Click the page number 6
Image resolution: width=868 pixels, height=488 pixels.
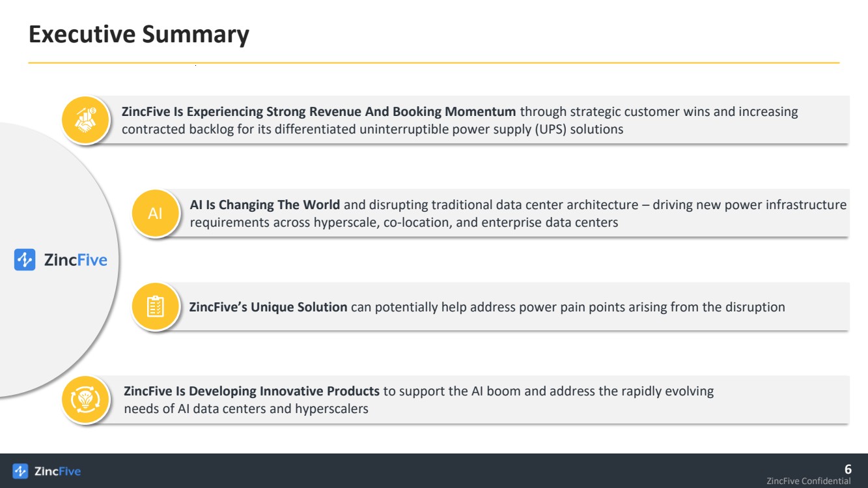click(x=848, y=469)
